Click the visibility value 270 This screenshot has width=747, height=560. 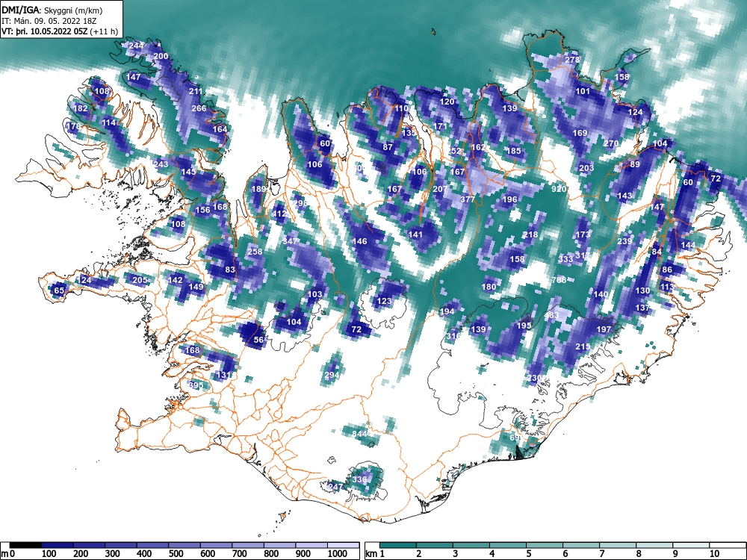point(611,143)
